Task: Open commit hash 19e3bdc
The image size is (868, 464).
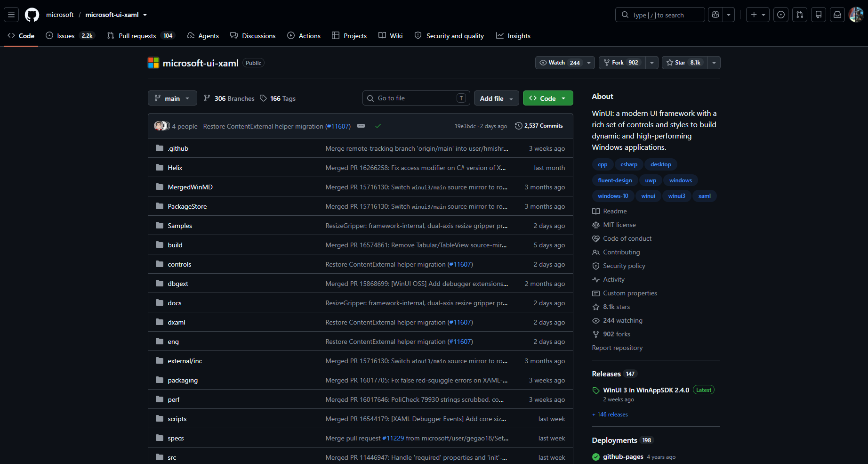Action: pyautogui.click(x=465, y=126)
